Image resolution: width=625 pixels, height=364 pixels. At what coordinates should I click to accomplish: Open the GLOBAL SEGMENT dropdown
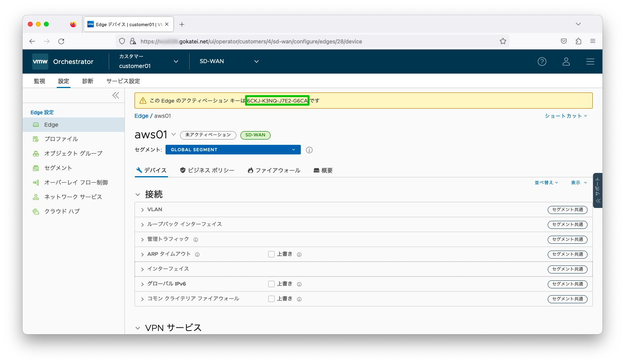tap(233, 150)
